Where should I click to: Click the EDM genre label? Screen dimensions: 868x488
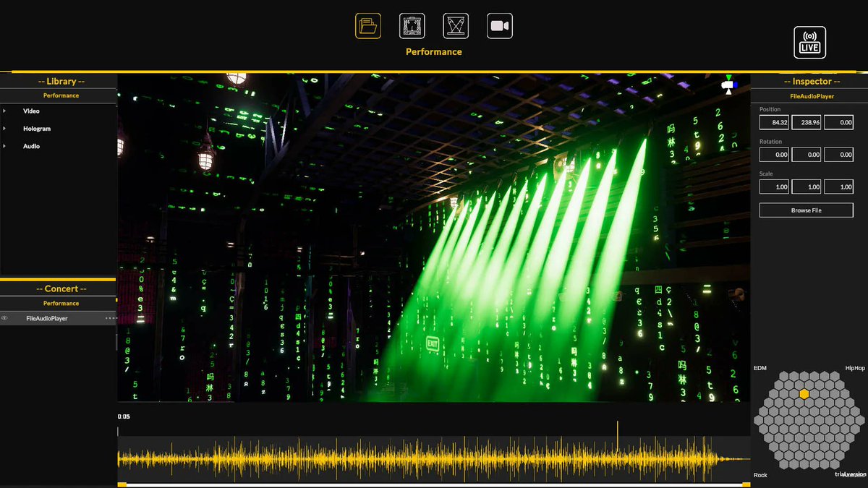click(759, 368)
